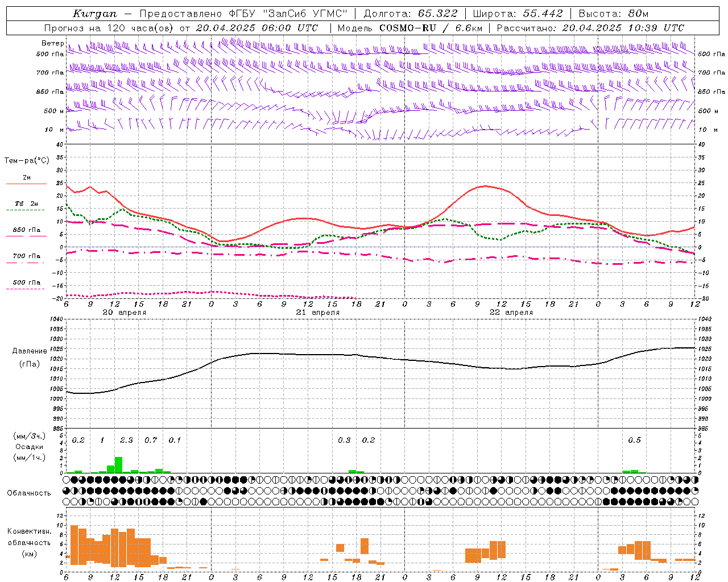This screenshot has height=582, width=728.
Task: Click the "Облачность" cloud cover label
Action: click(29, 493)
